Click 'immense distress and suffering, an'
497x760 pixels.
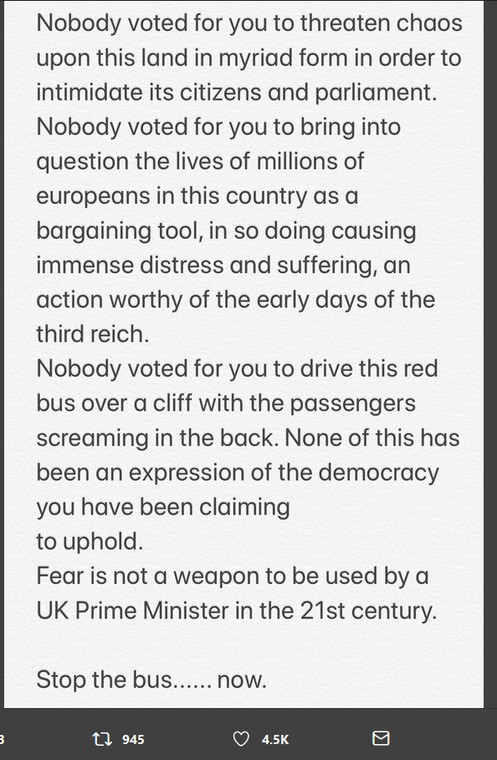224,265
